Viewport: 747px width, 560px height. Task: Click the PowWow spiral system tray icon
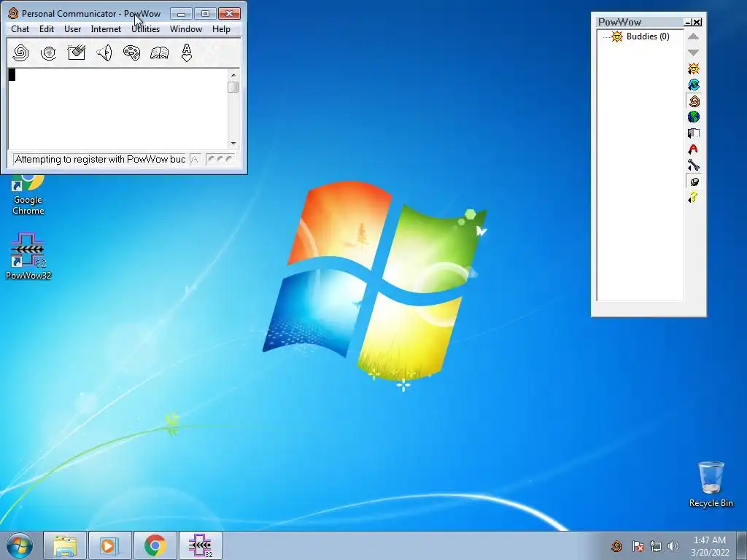[616, 546]
